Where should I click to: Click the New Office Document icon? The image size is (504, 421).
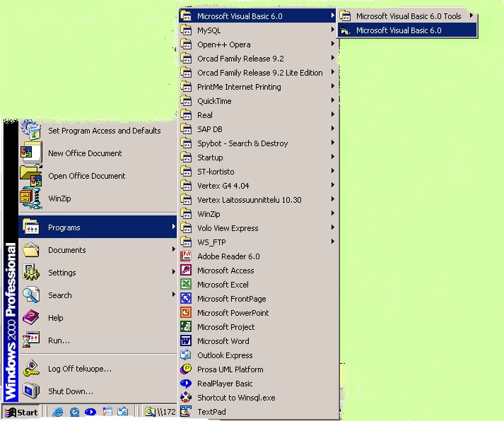31,153
